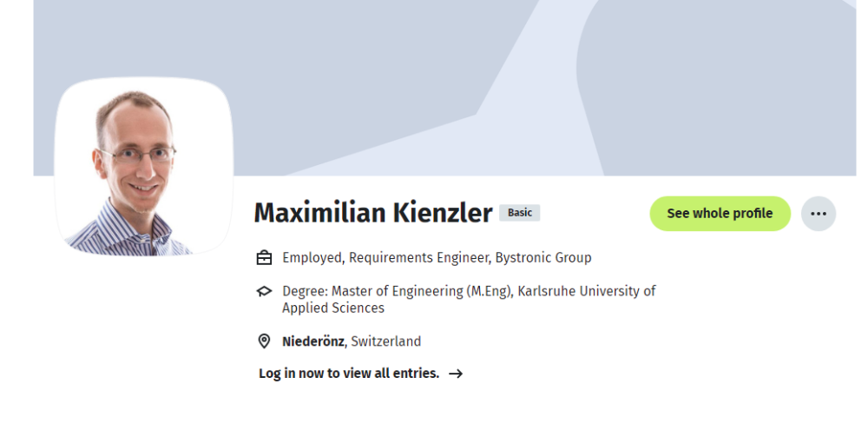Click the Maximilian Kienzler name heading
868x424 pixels.
tap(373, 213)
